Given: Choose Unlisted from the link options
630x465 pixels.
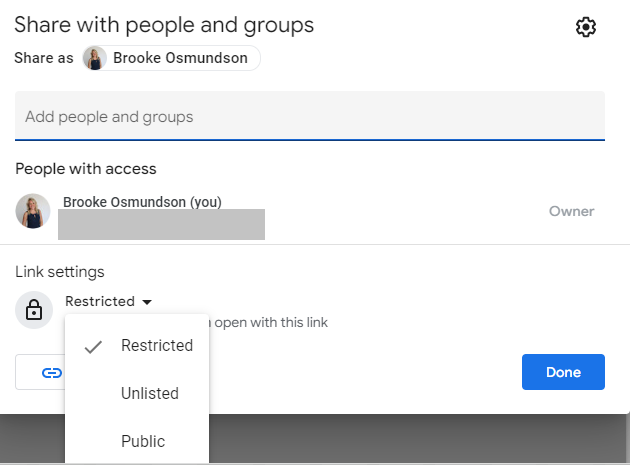Looking at the screenshot, I should pos(150,394).
